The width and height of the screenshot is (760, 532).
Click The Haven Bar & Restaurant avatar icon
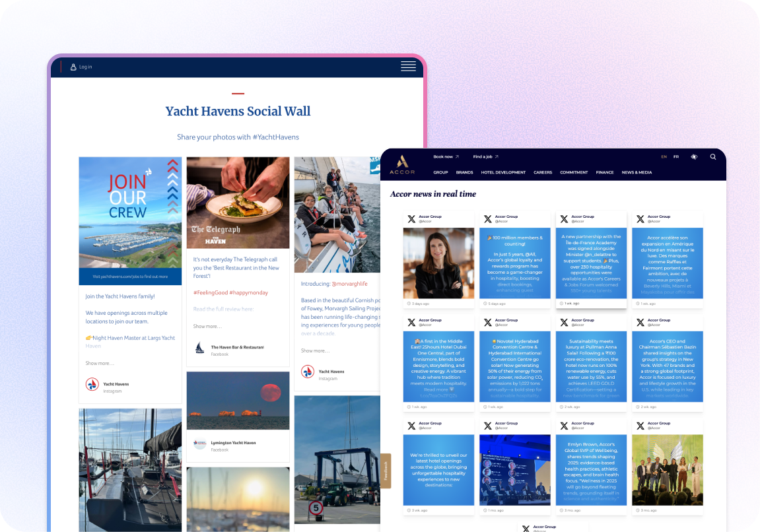coord(199,348)
